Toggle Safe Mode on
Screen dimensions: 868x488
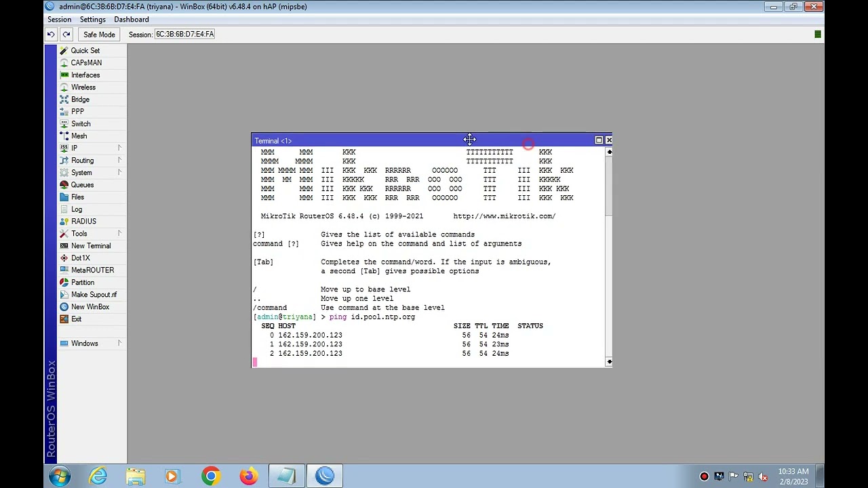[99, 35]
